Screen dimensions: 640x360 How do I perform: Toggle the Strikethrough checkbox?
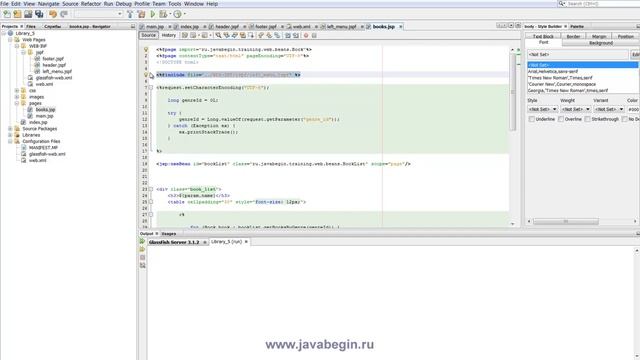[587, 119]
